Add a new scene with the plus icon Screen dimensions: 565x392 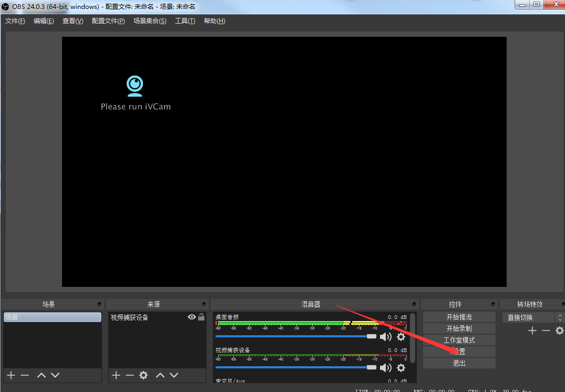pyautogui.click(x=11, y=375)
